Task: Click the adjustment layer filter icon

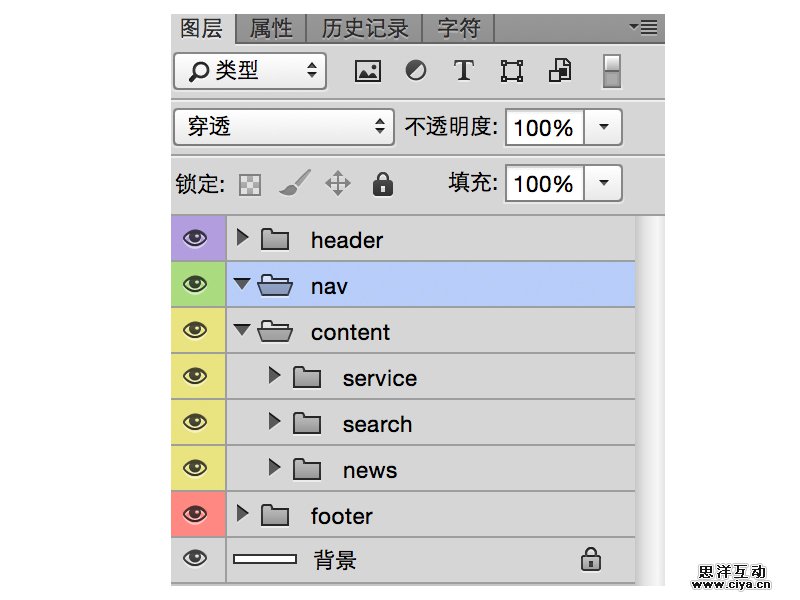Action: point(415,71)
